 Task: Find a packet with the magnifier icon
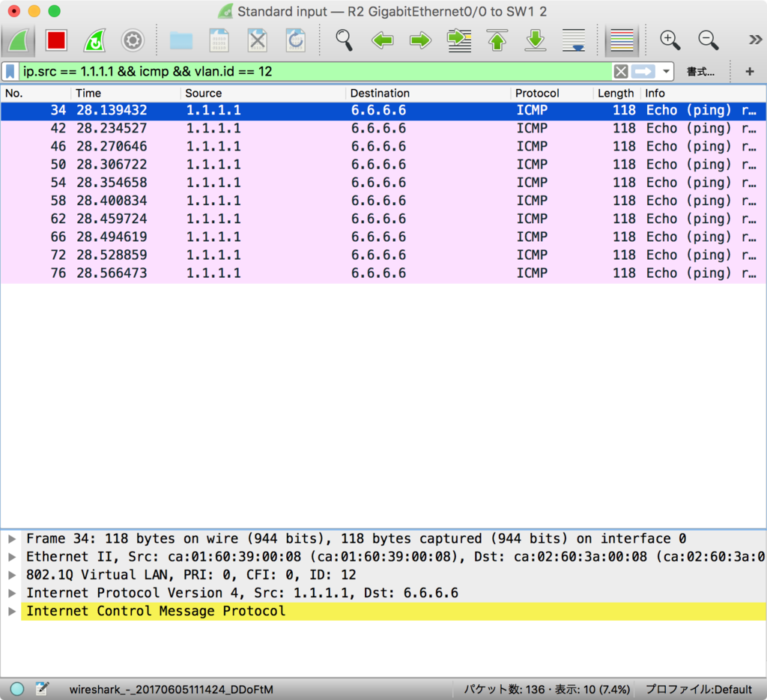tap(344, 40)
